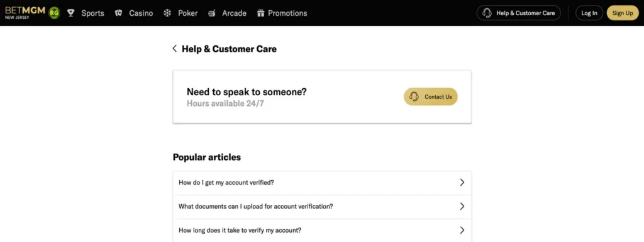Viewport: 644px width, 242px height.
Task: Click the Log In button
Action: coord(589,13)
